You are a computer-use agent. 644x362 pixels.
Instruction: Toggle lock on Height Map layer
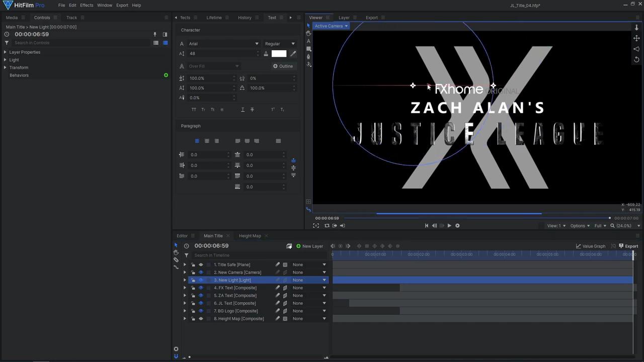193,319
